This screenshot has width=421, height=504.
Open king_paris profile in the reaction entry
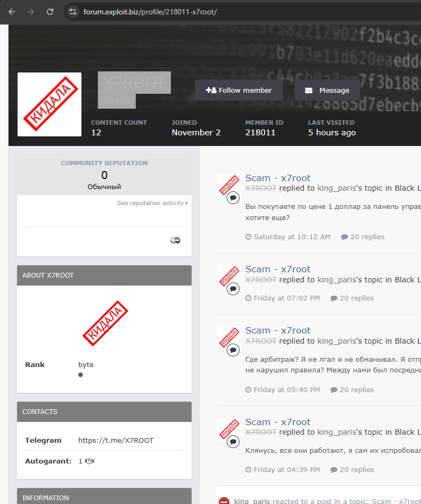click(x=252, y=501)
